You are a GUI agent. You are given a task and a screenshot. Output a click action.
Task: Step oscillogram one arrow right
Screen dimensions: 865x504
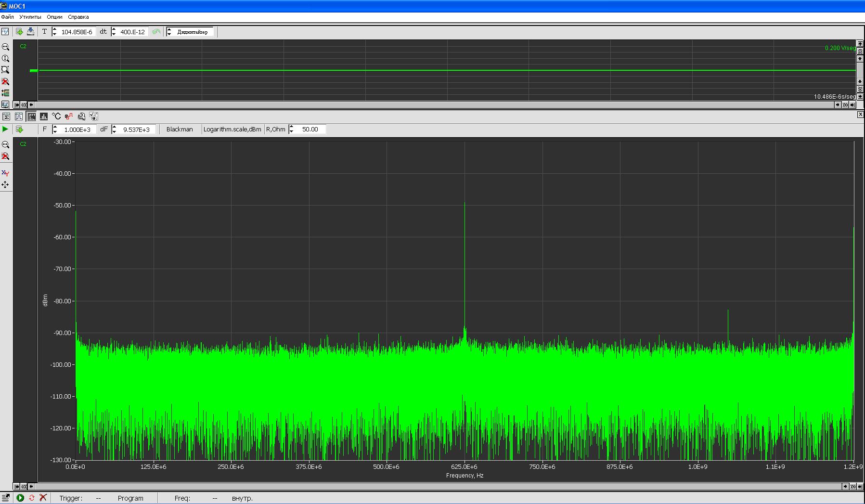[838, 105]
